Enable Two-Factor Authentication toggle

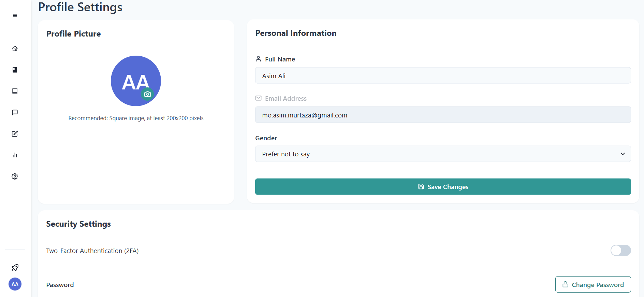point(620,251)
